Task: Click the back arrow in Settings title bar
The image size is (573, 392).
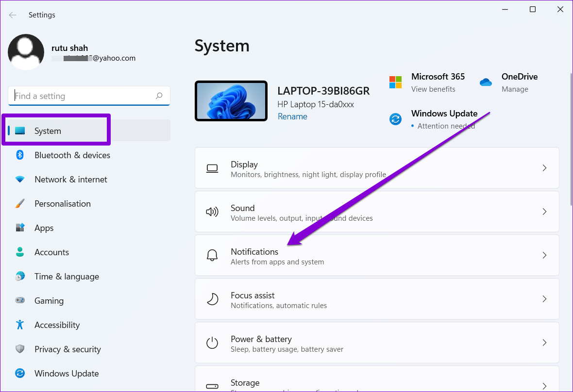Action: point(13,15)
